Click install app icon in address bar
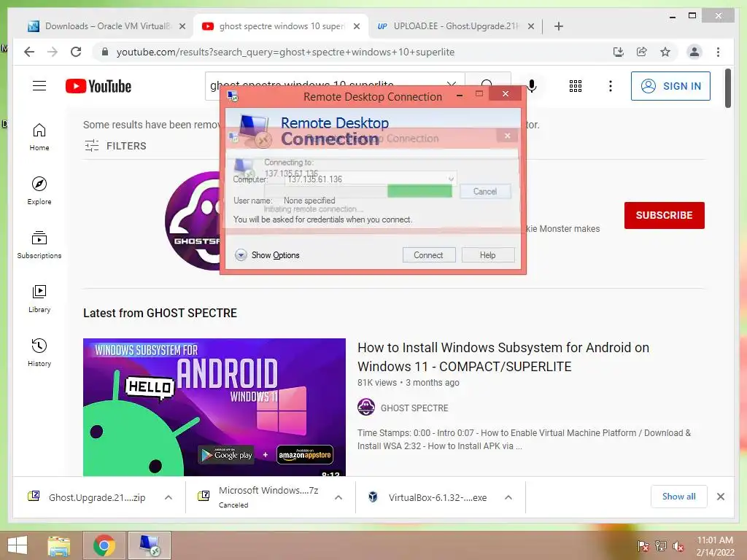Screen dimensions: 747x560 [619, 52]
